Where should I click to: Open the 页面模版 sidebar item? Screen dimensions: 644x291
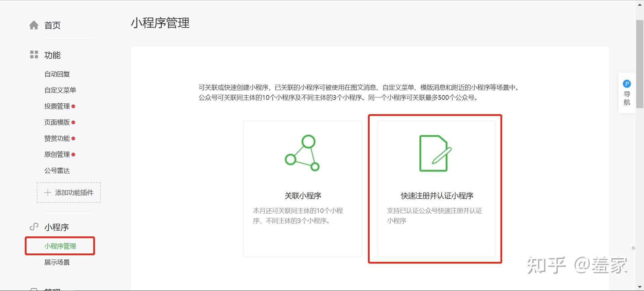pyautogui.click(x=57, y=122)
